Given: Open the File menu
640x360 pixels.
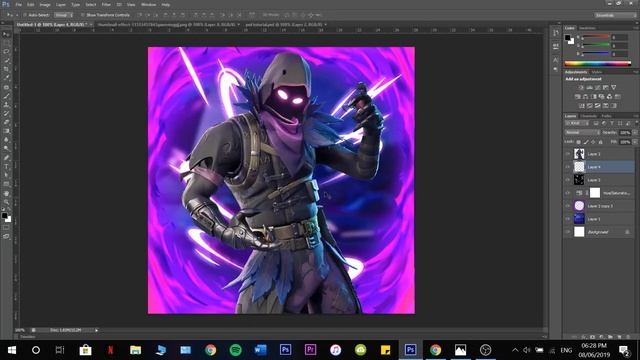Looking at the screenshot, I should click(18, 4).
